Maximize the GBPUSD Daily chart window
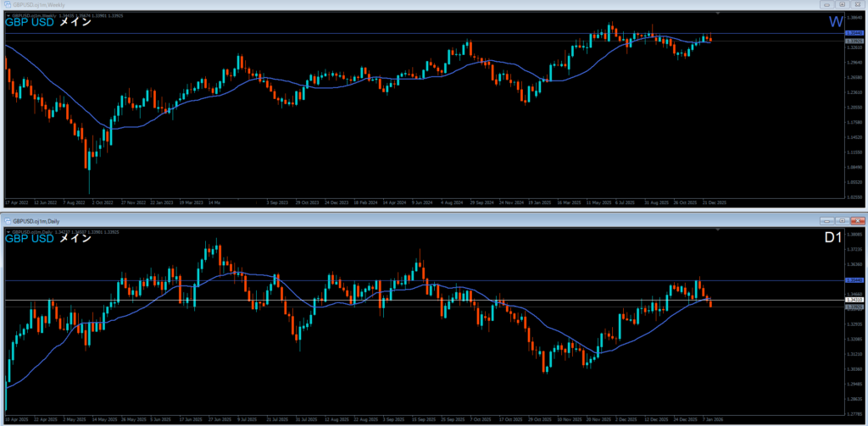This screenshot has width=868, height=426. pos(843,220)
